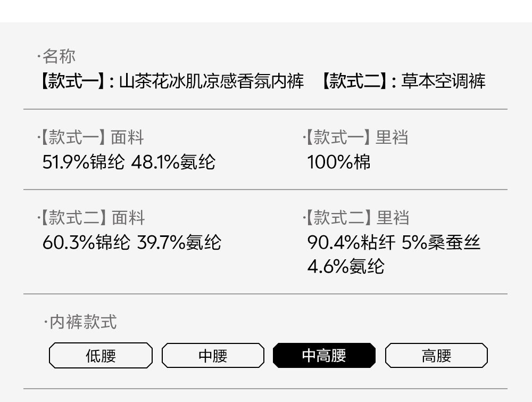Click the 100%棉 value text
Viewport: 532px width, 402px height.
click(x=338, y=162)
